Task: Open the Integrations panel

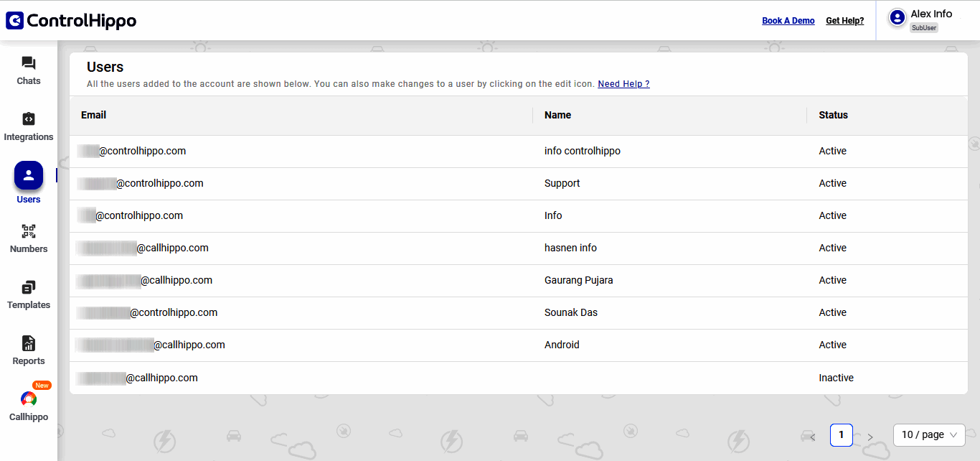Action: point(28,126)
